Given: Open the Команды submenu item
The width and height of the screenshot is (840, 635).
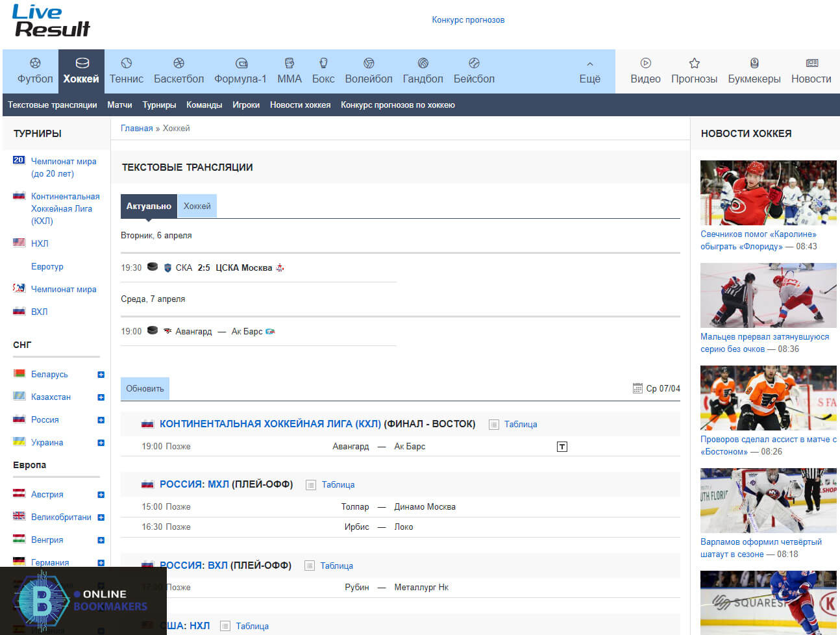Looking at the screenshot, I should click(204, 105).
